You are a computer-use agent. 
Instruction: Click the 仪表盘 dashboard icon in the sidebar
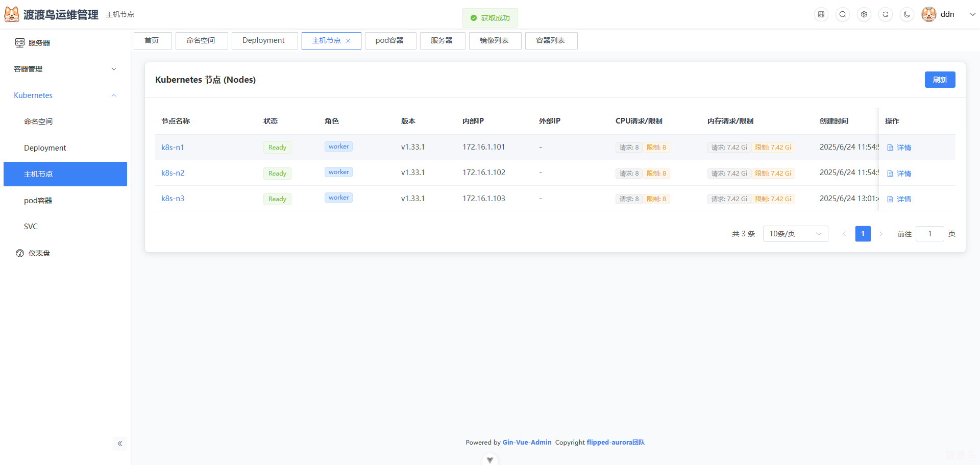point(19,253)
